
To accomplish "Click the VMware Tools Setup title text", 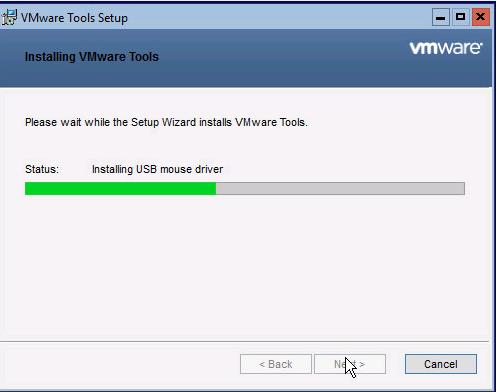I will point(74,18).
